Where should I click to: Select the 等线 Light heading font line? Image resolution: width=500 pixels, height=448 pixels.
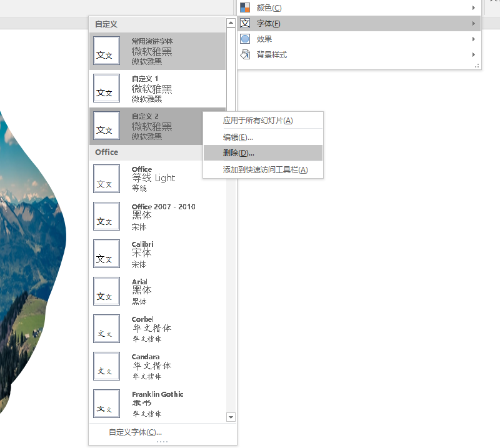click(x=153, y=178)
